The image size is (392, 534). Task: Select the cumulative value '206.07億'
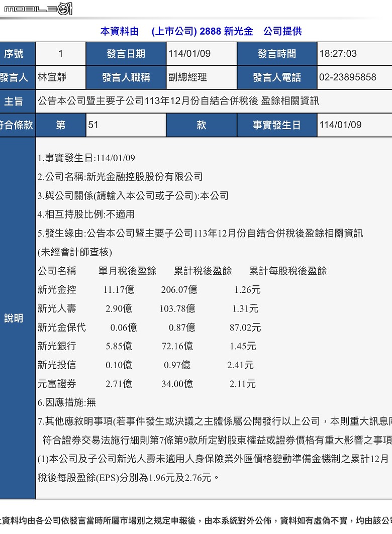tap(179, 290)
